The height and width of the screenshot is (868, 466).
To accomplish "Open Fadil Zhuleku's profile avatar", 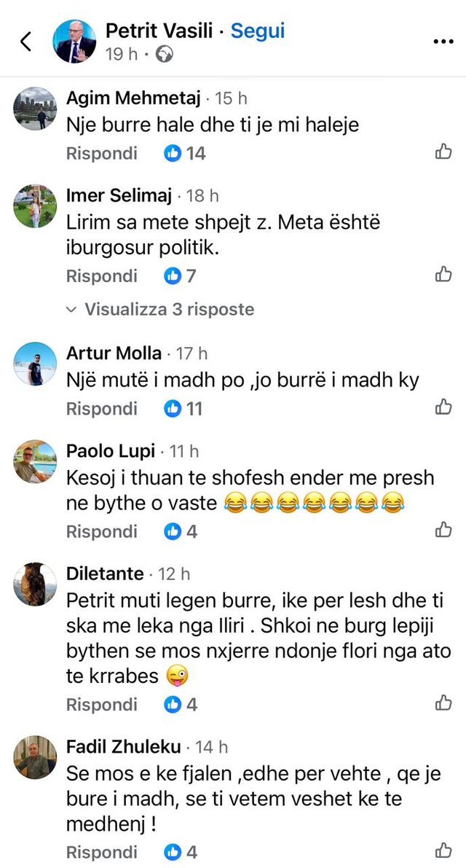I will click(x=35, y=757).
